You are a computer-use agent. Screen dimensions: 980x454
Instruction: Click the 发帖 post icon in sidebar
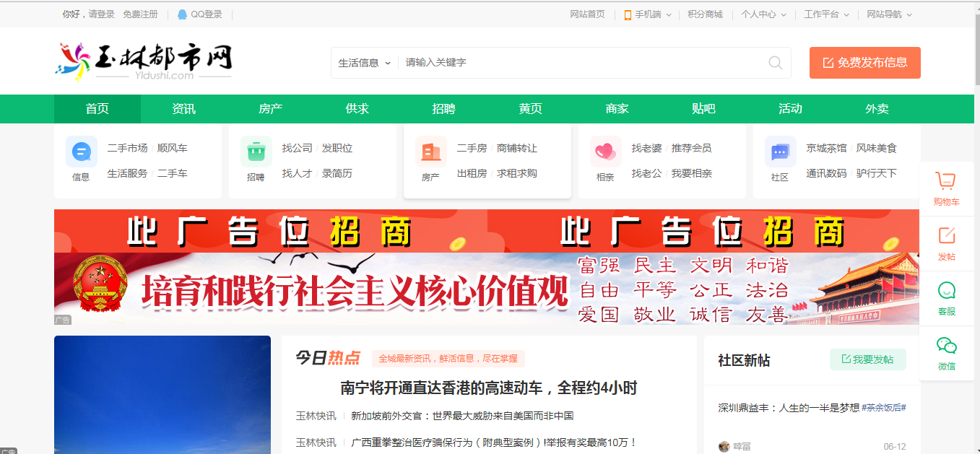[946, 236]
